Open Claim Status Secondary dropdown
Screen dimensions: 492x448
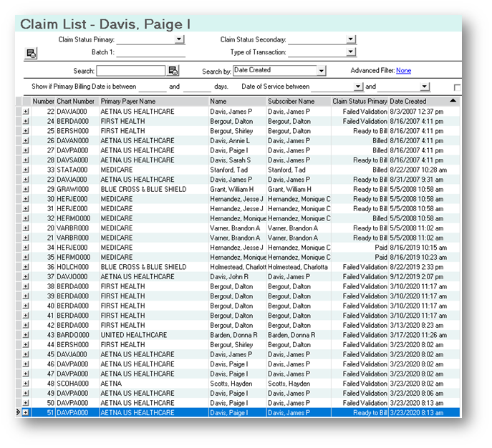coord(350,40)
